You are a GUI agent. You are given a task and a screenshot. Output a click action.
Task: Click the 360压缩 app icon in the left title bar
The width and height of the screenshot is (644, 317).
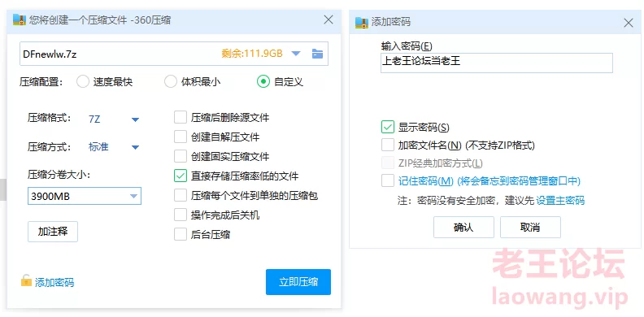tap(20, 20)
